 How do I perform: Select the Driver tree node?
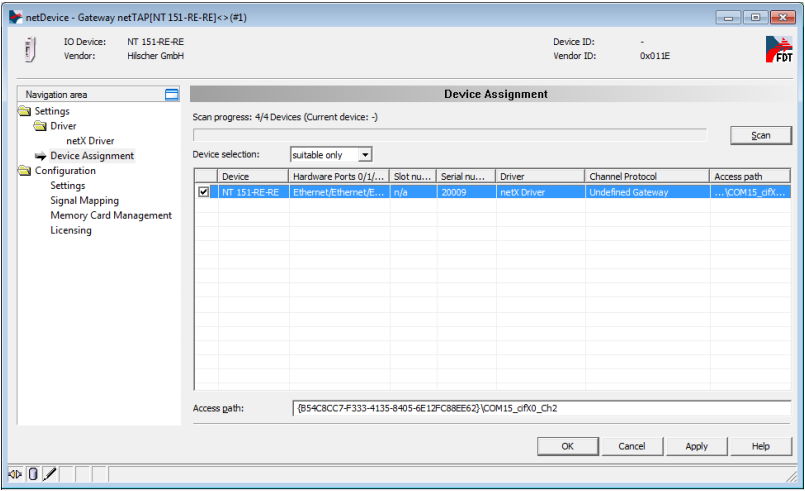63,126
